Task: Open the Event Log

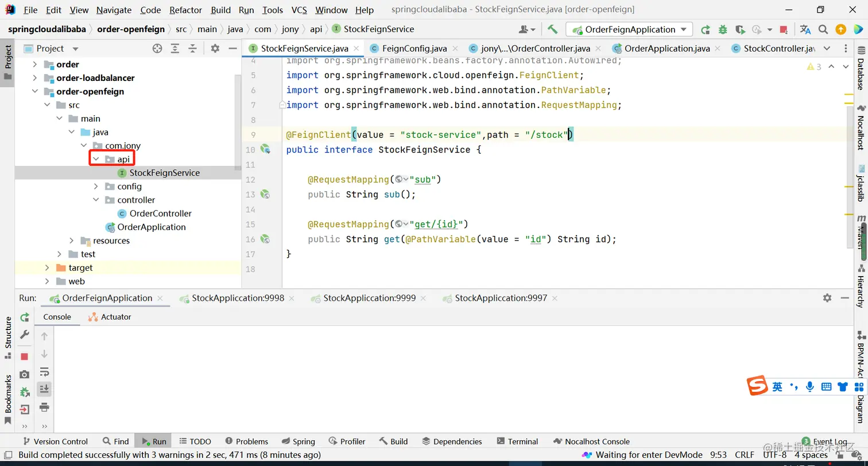Action: 824,441
